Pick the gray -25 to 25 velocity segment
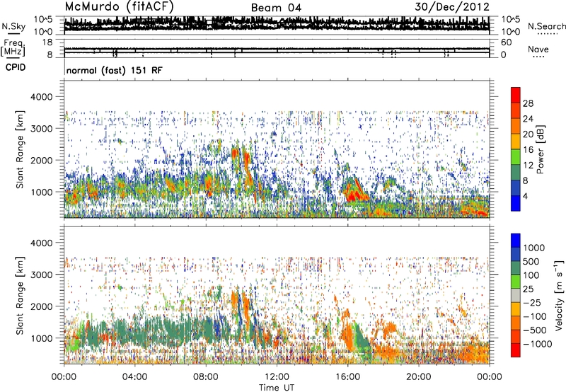The height and width of the screenshot is (392, 566). (x=516, y=296)
